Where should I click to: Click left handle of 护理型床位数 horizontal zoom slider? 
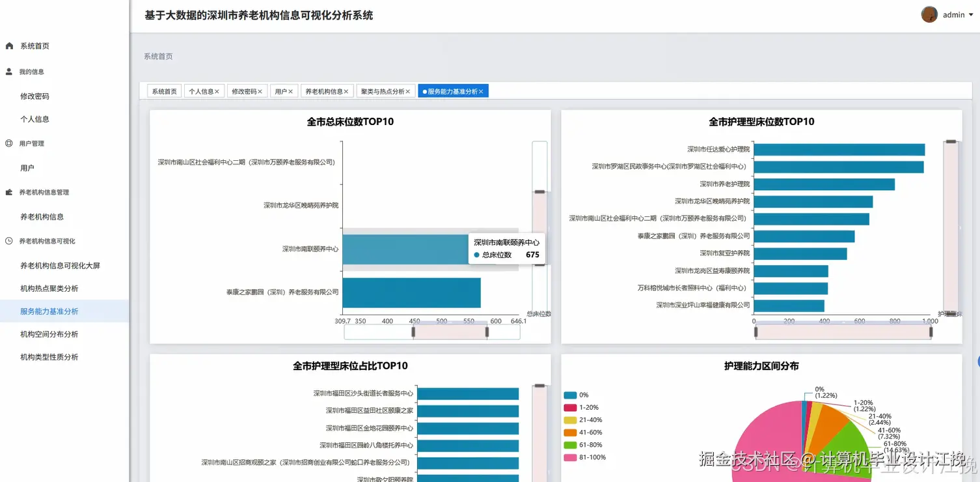click(x=756, y=332)
